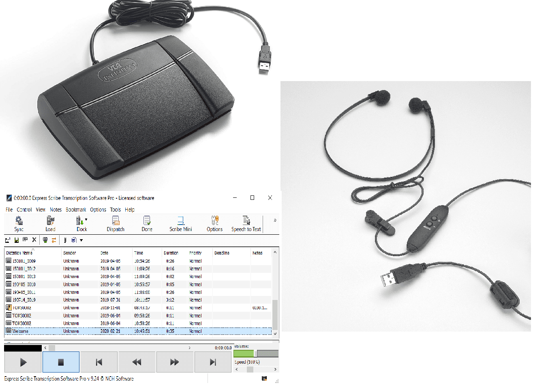This screenshot has height=392, width=533.
Task: Open Dispatch from the toolbar
Action: [116, 223]
